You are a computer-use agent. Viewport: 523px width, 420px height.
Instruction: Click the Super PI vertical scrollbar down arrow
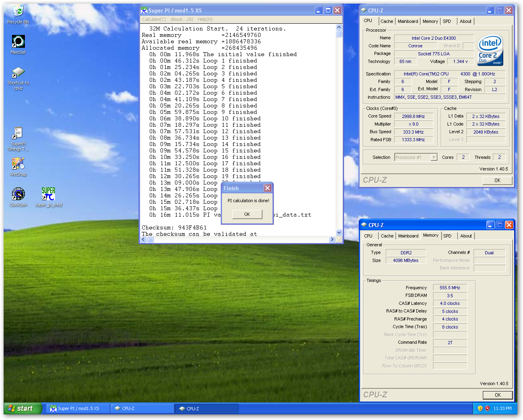click(x=339, y=232)
